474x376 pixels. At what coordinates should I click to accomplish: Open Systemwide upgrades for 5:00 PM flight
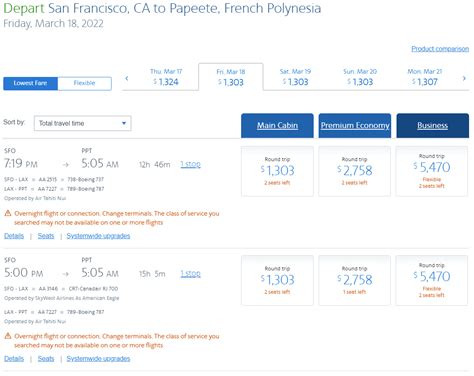click(x=98, y=359)
